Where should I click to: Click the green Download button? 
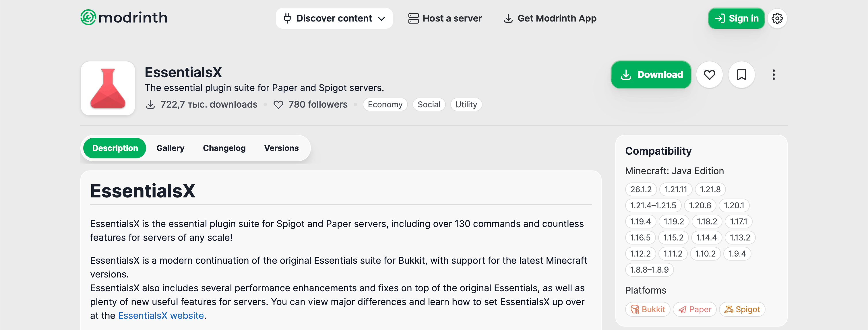651,74
